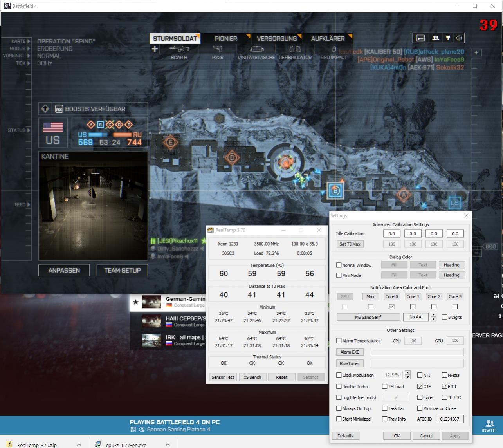Screen dimensions: 503x448
Task: Click Normal Window Heading color button
Action: point(451,265)
